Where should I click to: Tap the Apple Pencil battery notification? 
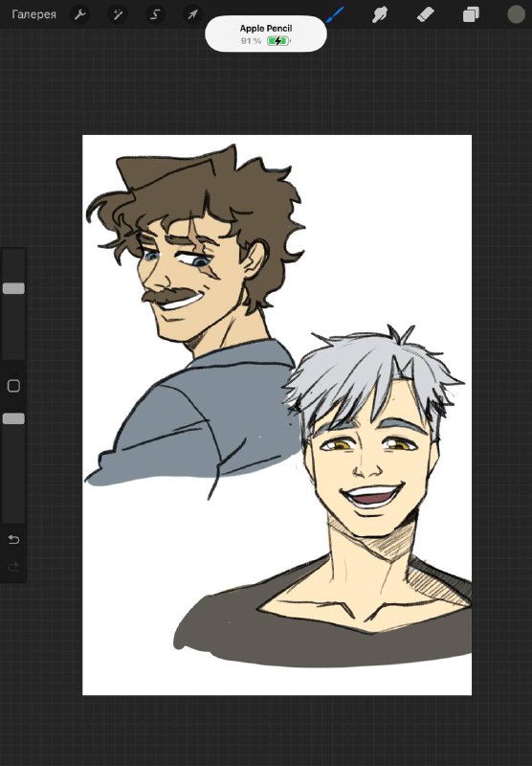[266, 34]
